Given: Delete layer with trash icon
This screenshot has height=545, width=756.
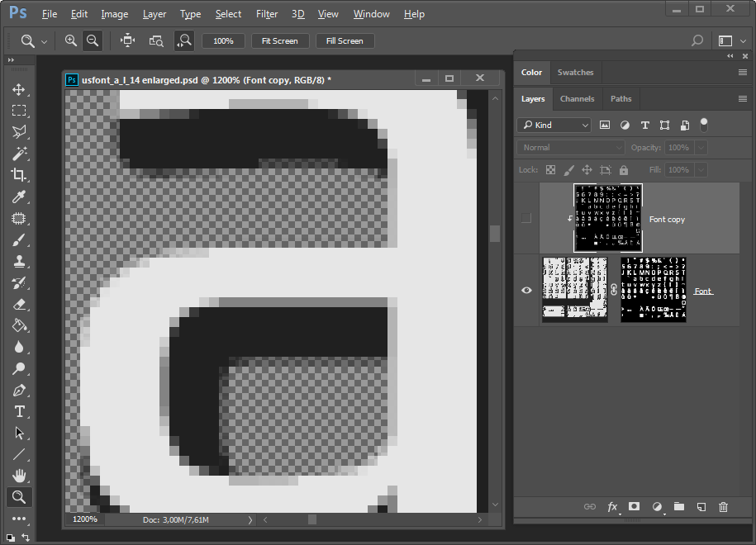Looking at the screenshot, I should pyautogui.click(x=723, y=506).
